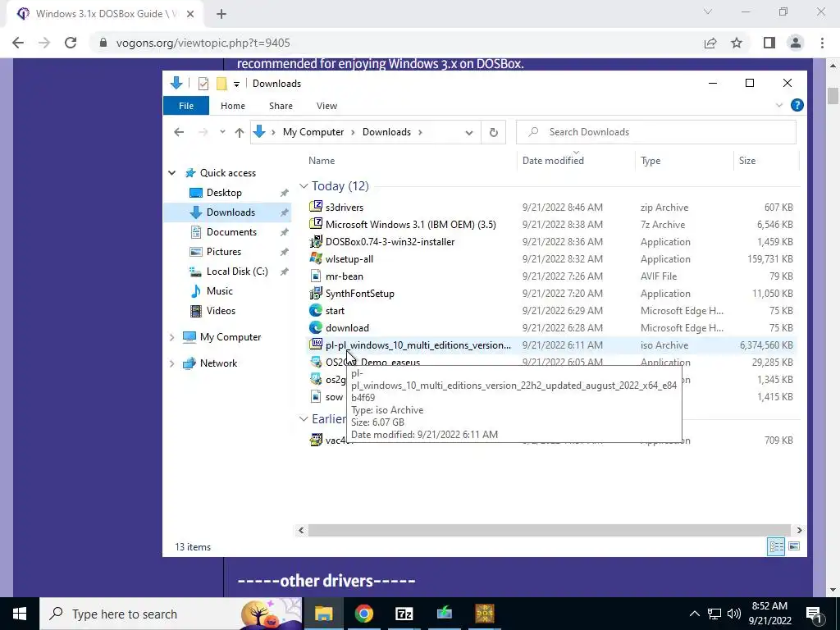840x630 pixels.
Task: Open the Windows Start menu
Action: [20, 614]
